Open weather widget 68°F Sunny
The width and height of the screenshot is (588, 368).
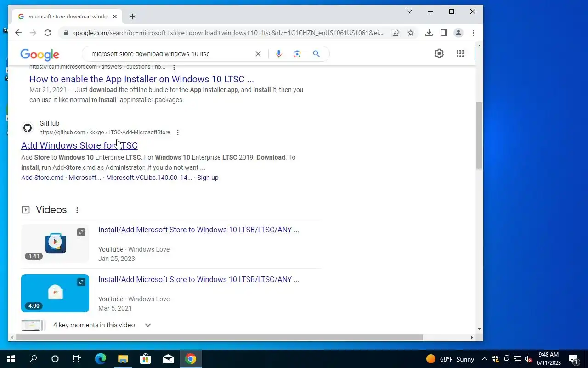click(450, 359)
